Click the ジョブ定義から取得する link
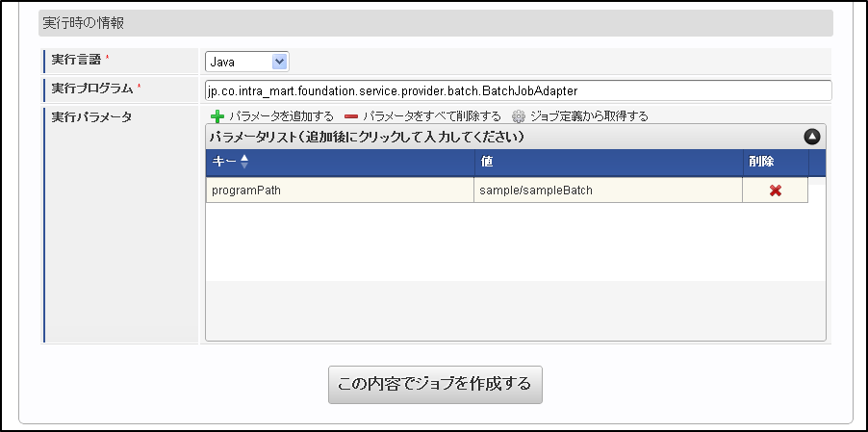This screenshot has width=868, height=432. coord(589,116)
